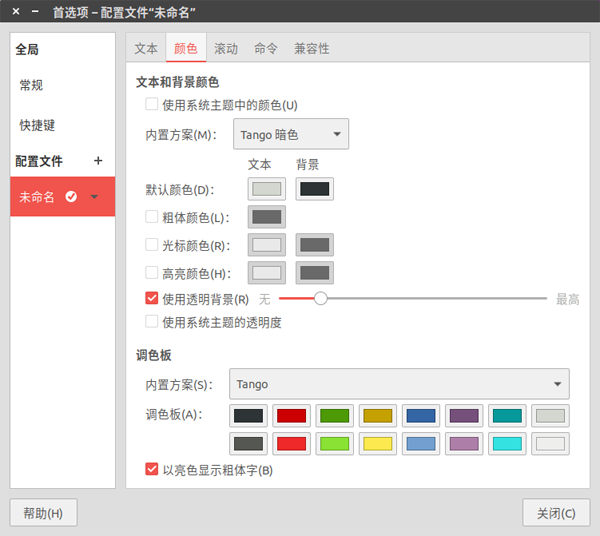The width and height of the screenshot is (600, 536).
Task: Open 快捷键 settings page
Action: (x=37, y=125)
